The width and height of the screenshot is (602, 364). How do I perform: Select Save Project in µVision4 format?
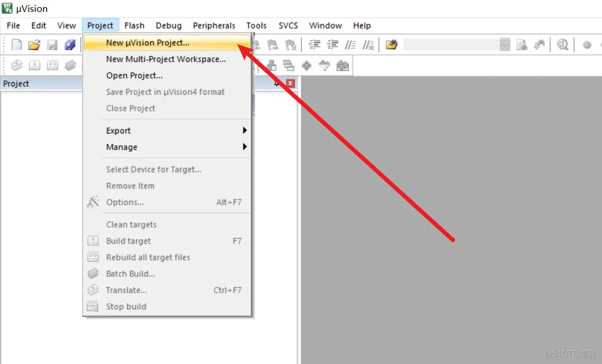(167, 92)
